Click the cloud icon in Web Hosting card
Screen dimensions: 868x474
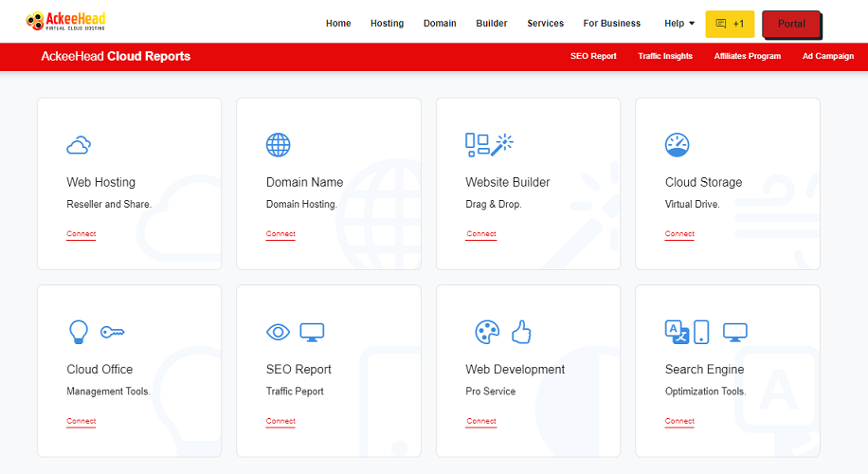pos(79,145)
